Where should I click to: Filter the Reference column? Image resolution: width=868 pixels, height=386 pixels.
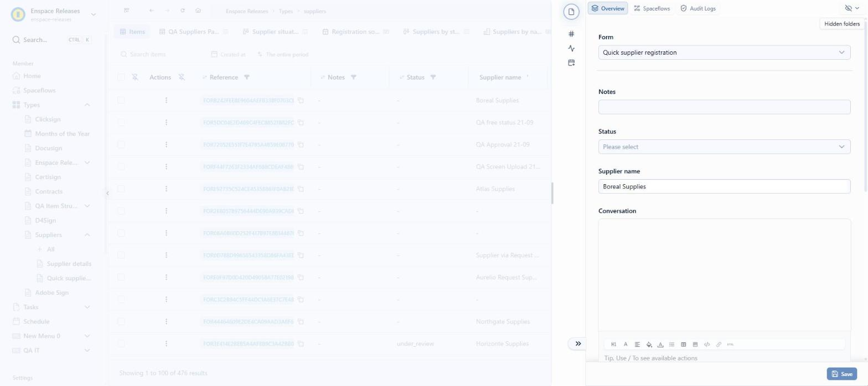[247, 77]
